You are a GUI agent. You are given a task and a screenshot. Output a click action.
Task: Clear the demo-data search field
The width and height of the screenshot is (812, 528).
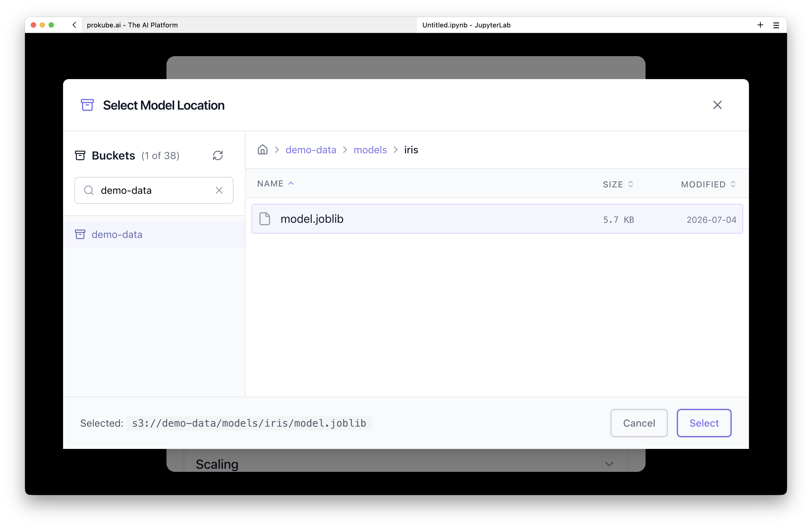(x=219, y=190)
